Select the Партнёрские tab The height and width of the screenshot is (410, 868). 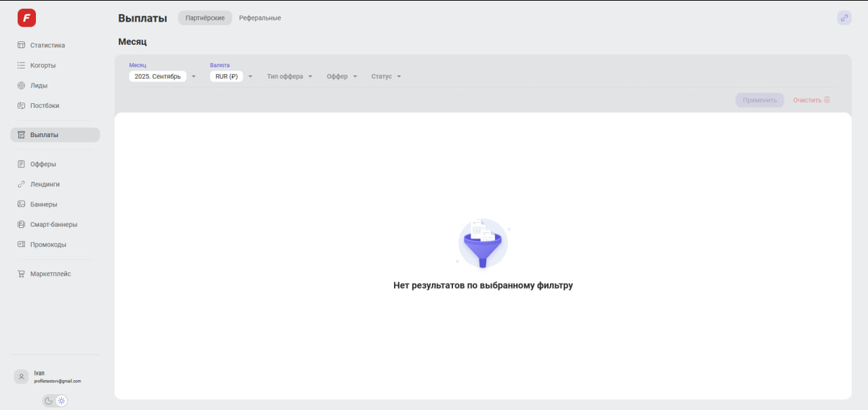205,18
